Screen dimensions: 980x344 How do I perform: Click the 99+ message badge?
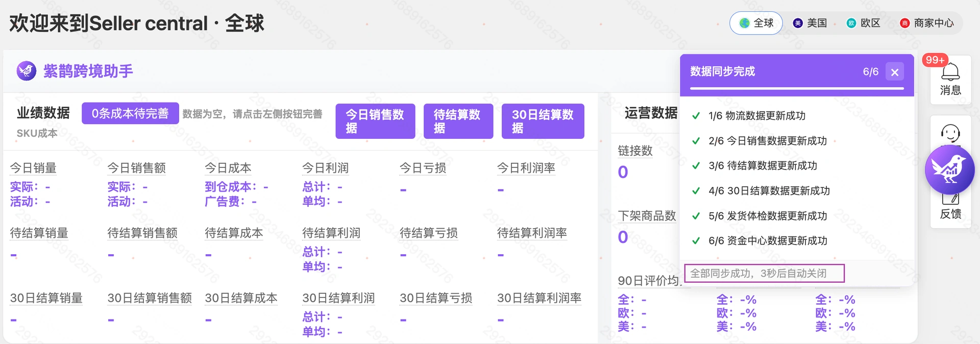935,60
